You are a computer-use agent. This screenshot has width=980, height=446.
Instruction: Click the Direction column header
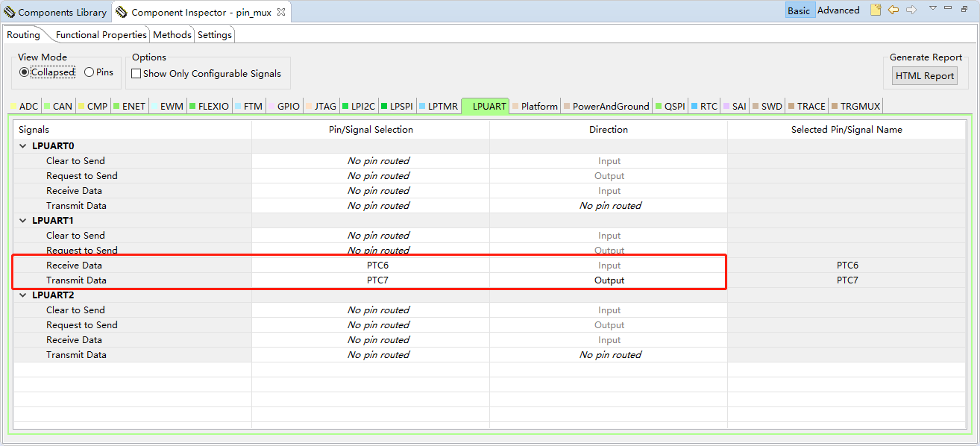coord(609,130)
